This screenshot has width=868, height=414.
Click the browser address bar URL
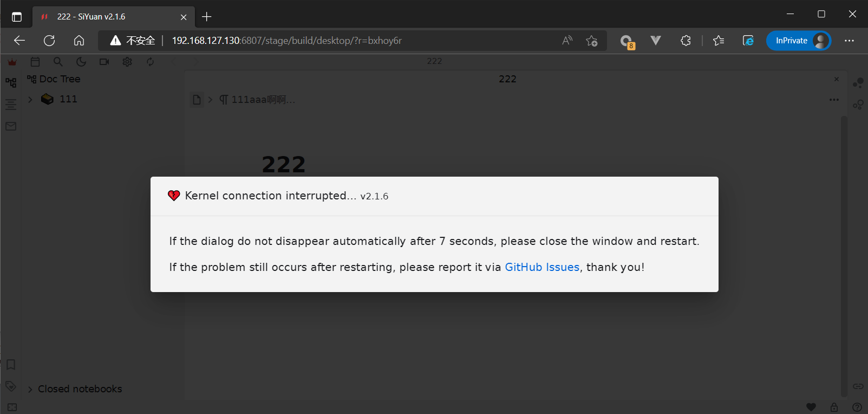point(286,41)
